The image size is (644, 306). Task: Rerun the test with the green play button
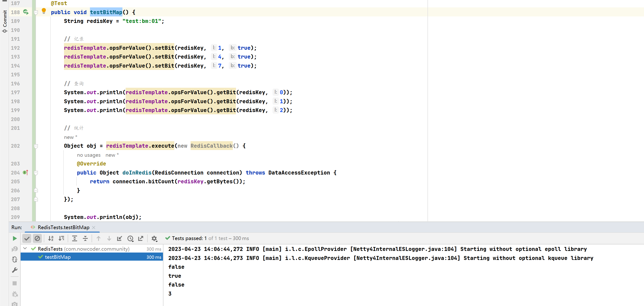(15, 238)
